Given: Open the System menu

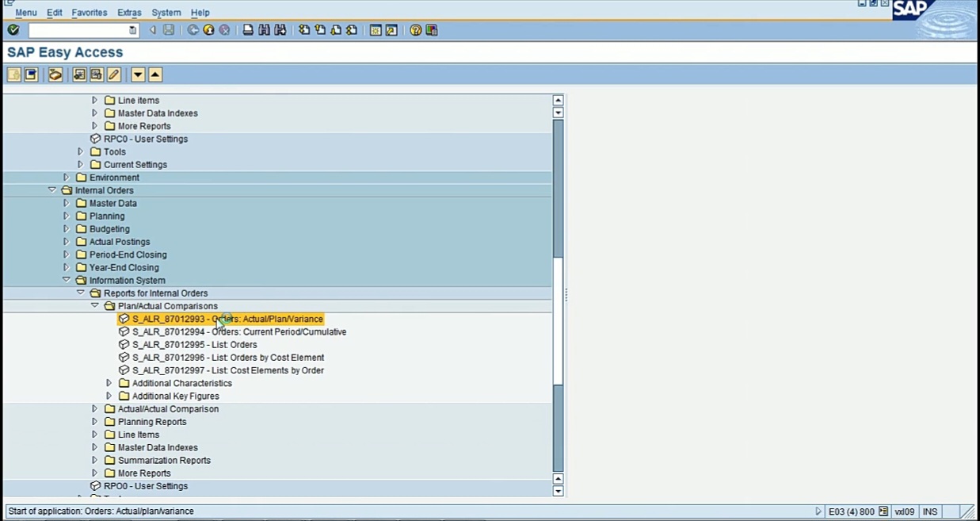Looking at the screenshot, I should coord(166,13).
